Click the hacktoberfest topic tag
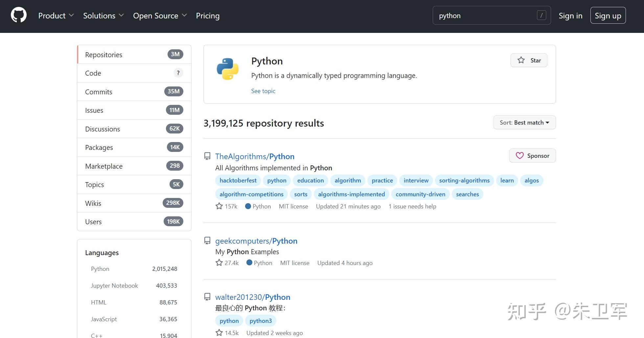This screenshot has height=338, width=644. (238, 180)
